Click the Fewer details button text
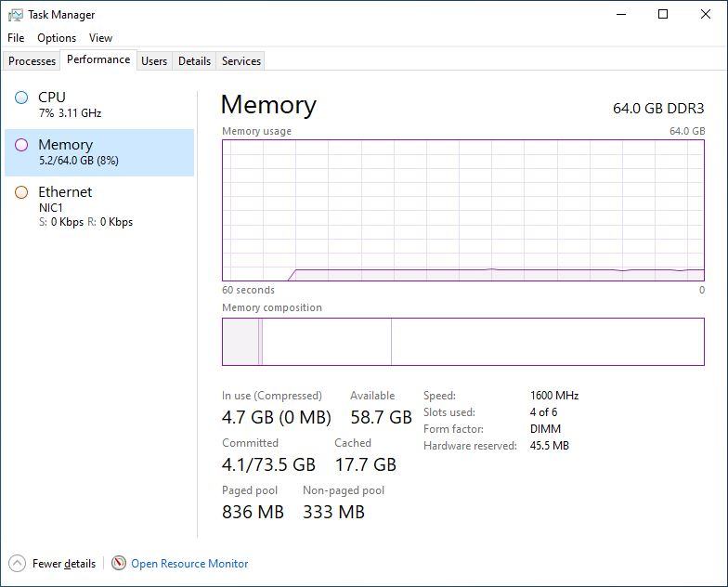This screenshot has width=728, height=587. tap(64, 564)
